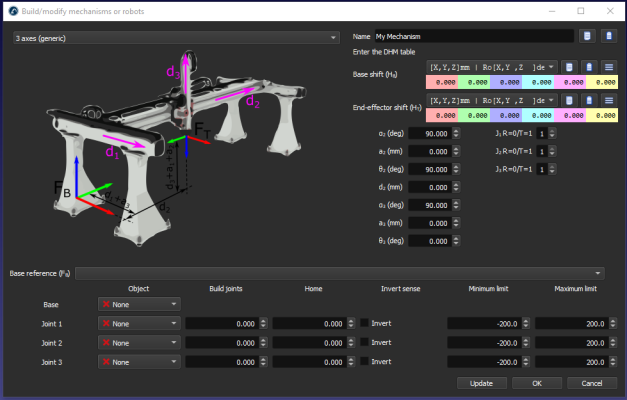The height and width of the screenshot is (400, 627).
Task: Confirm with the OK button
Action: 537,383
